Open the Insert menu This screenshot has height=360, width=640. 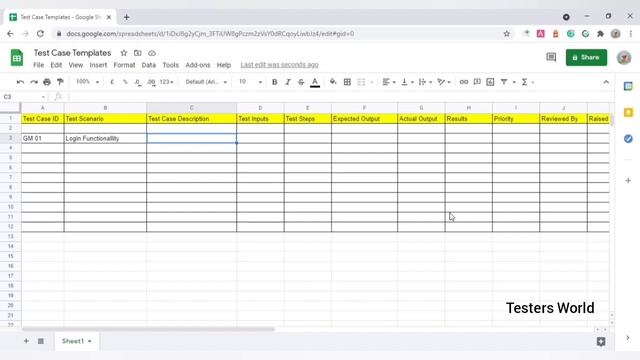point(98,65)
